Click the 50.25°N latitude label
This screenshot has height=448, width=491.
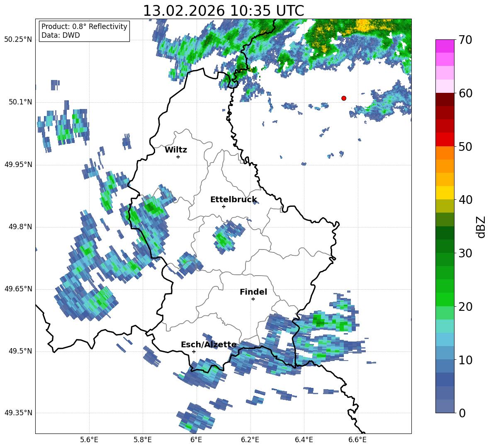18,40
